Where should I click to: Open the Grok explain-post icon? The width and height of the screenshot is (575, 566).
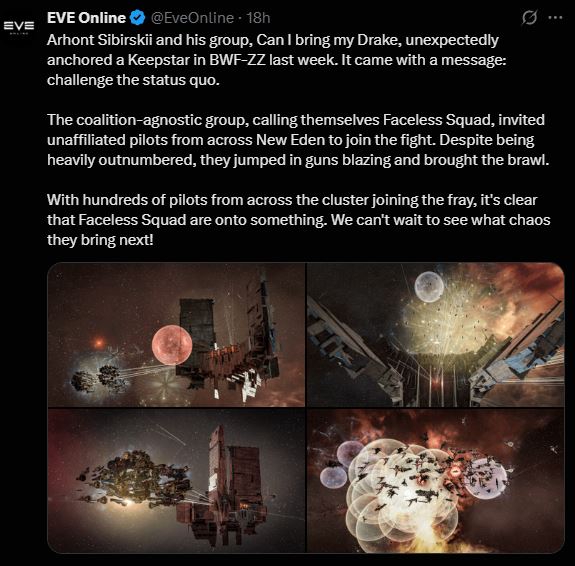pos(529,17)
